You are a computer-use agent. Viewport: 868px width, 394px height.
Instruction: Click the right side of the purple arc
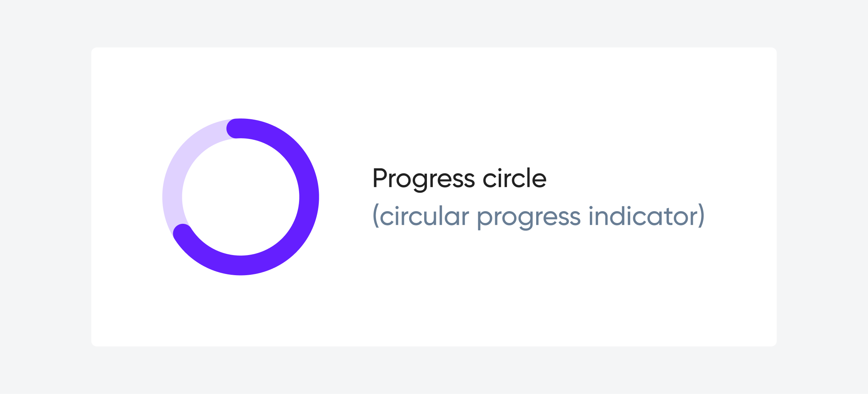click(x=309, y=197)
